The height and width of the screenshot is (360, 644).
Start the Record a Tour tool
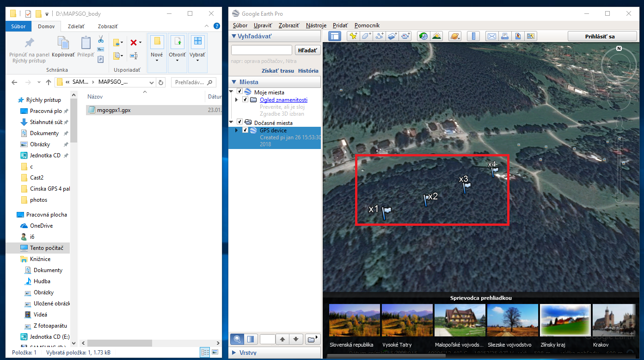[405, 36]
